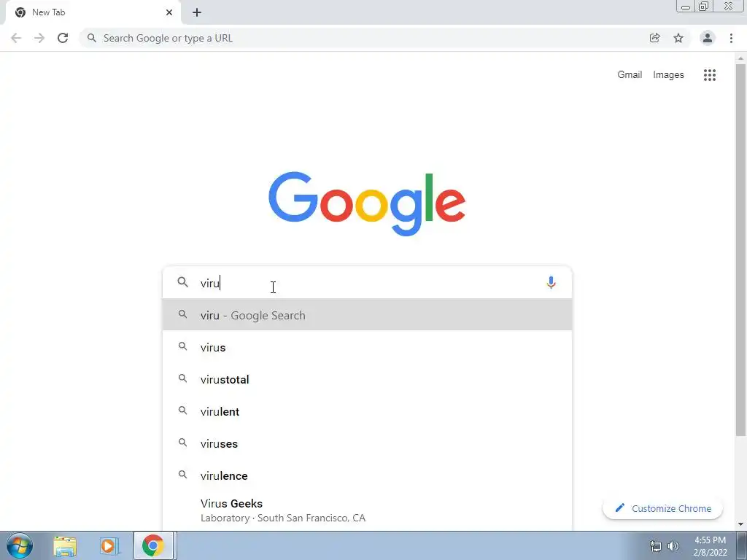Open the Windows Start menu

[20, 545]
